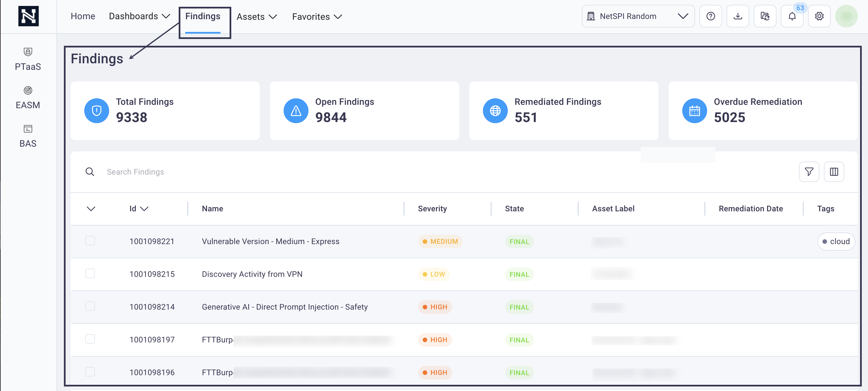Screen dimensions: 868x391
Task: Click FINAL state badge for 1001098215
Action: [x=519, y=275]
